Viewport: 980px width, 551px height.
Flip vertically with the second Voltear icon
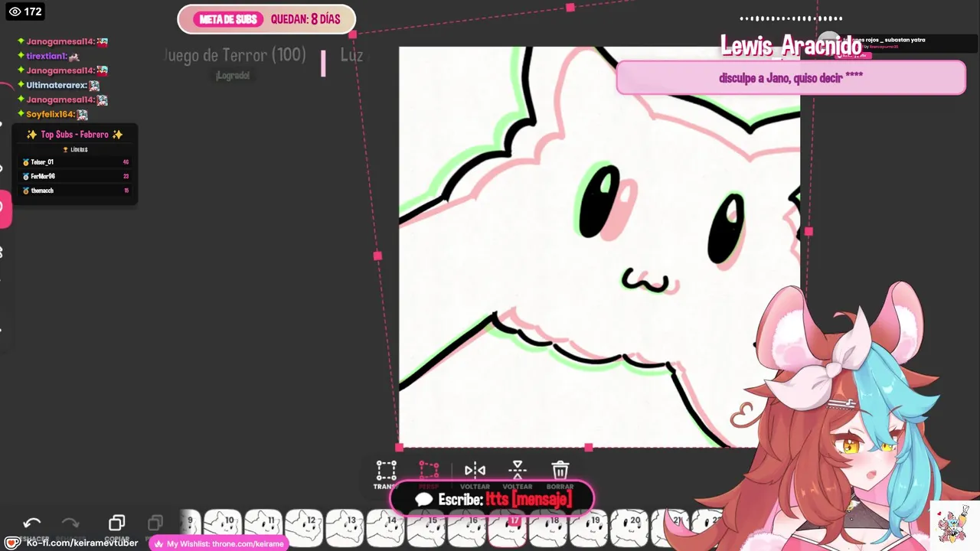click(518, 470)
